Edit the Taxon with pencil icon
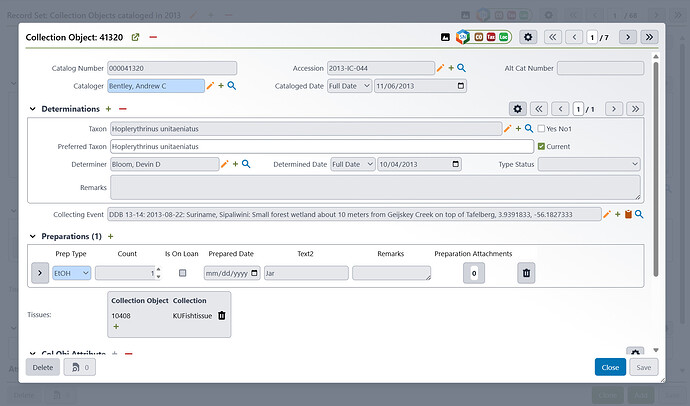The image size is (690, 406). [508, 128]
